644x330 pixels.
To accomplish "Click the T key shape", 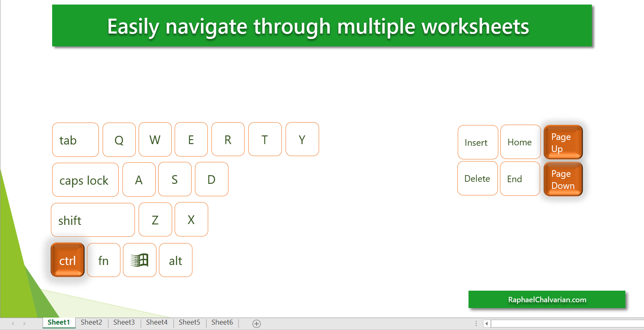I will (x=265, y=139).
